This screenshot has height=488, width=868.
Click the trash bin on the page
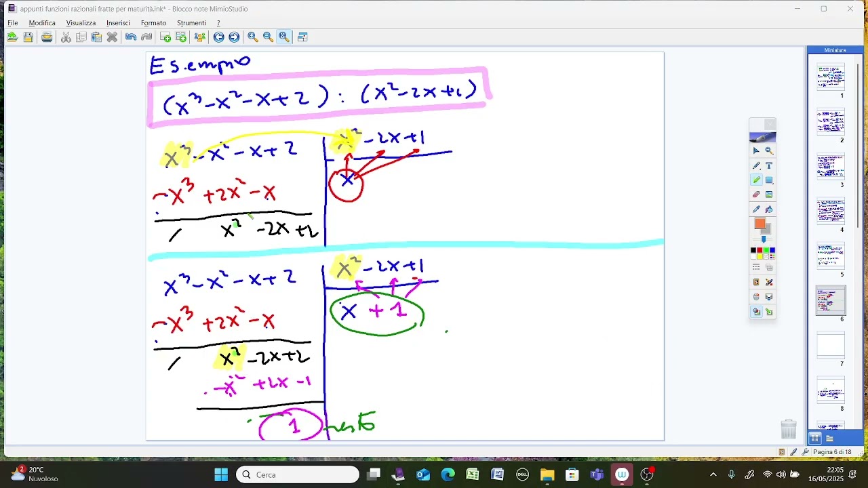click(x=789, y=429)
